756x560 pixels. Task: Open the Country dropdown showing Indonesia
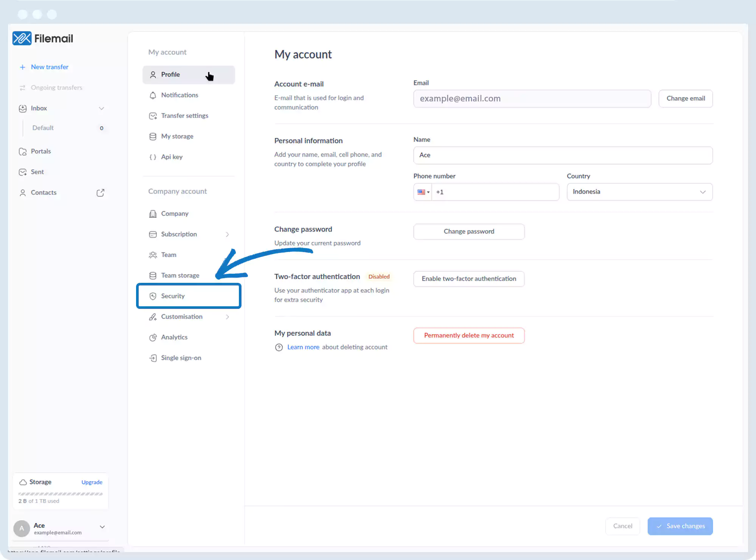click(x=639, y=192)
